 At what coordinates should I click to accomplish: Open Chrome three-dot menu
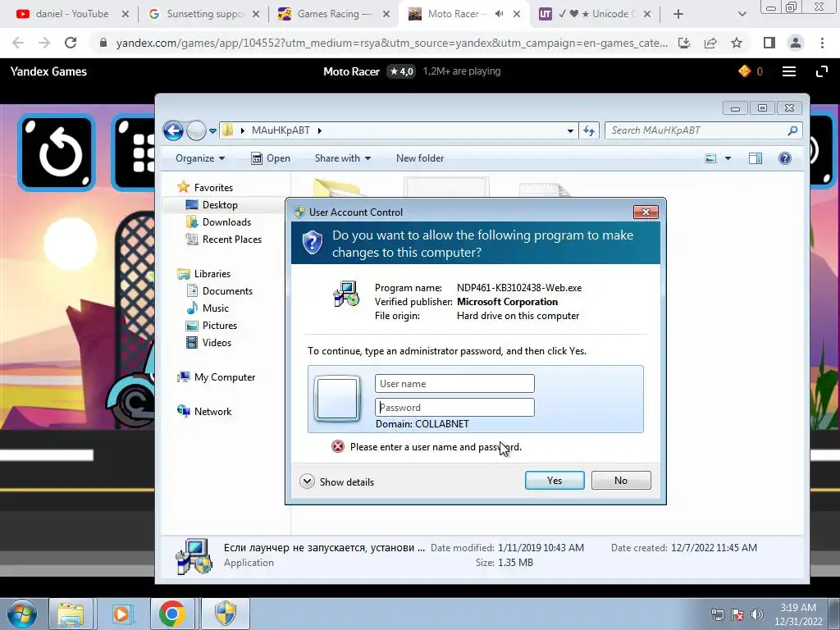(x=822, y=43)
